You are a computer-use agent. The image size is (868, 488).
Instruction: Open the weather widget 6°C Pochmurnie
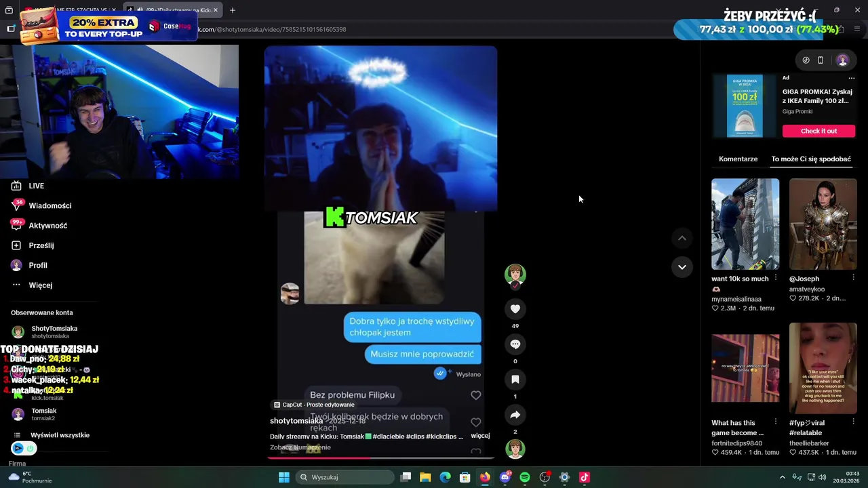pyautogui.click(x=28, y=477)
